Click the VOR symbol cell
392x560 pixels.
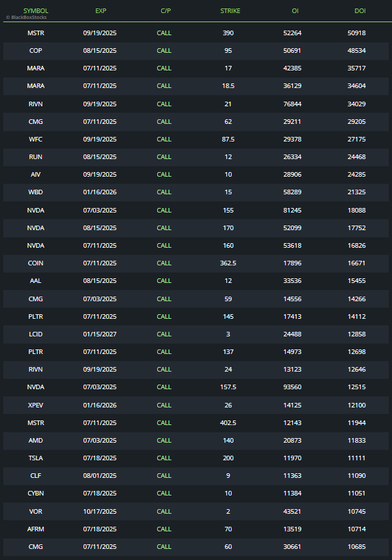pos(36,511)
